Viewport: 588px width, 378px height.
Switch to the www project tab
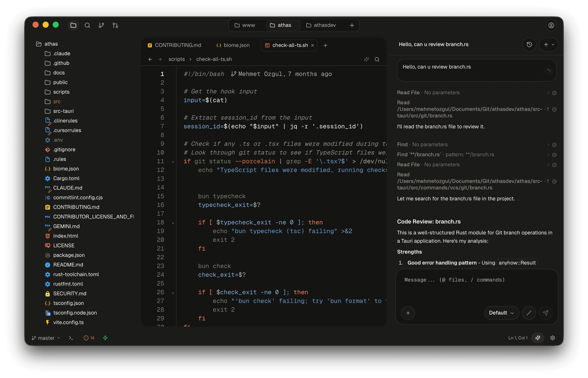pos(245,25)
